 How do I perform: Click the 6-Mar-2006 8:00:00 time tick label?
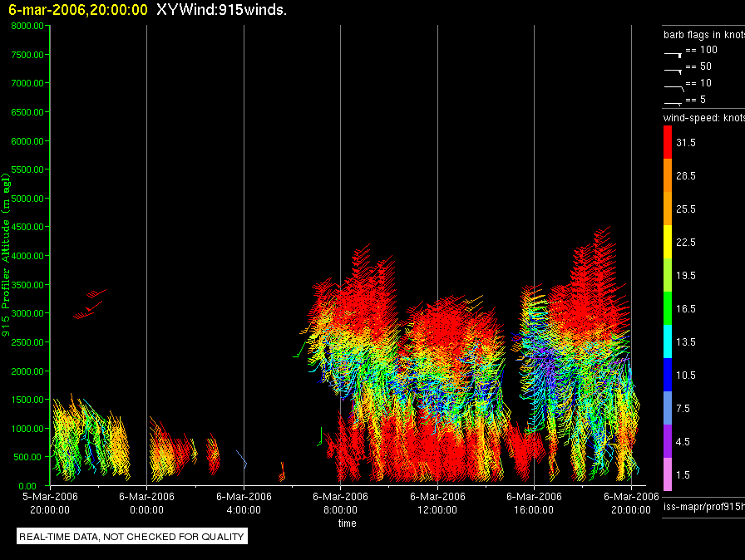(x=340, y=503)
